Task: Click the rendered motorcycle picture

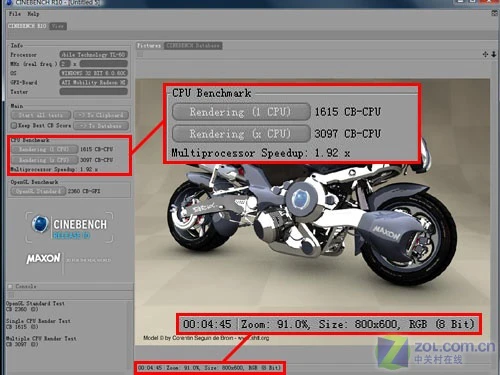Action: tap(312, 212)
